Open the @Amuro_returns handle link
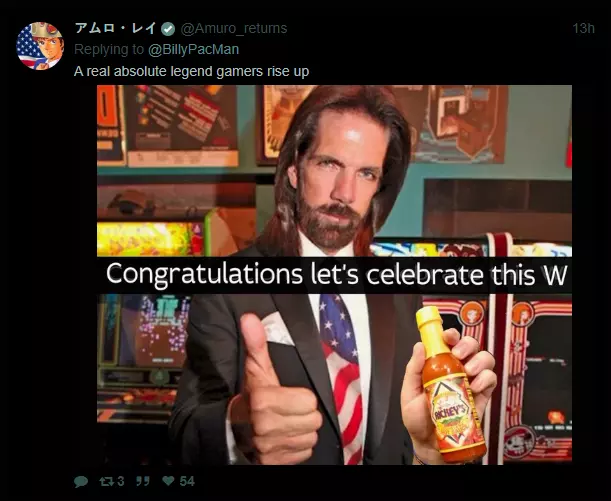611x501 pixels. tap(233, 28)
